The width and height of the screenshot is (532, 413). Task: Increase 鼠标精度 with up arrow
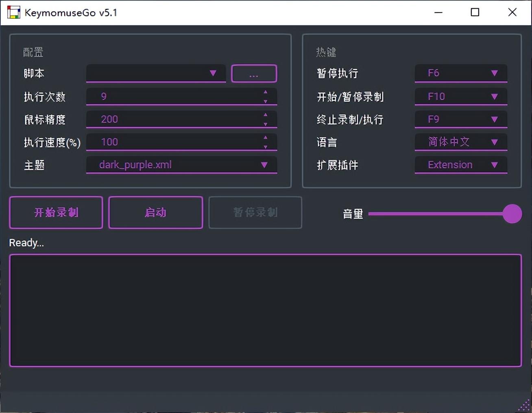pyautogui.click(x=265, y=115)
